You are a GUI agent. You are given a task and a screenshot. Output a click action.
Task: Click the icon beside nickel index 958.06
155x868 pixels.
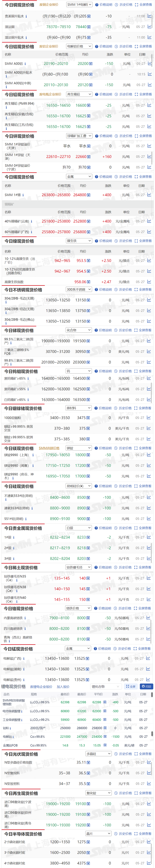coord(89,282)
